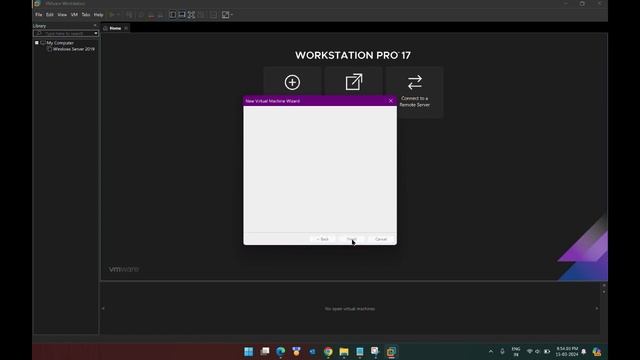The image size is (640, 360).
Task: Click the Connect to a Remote Server tile
Action: (414, 92)
